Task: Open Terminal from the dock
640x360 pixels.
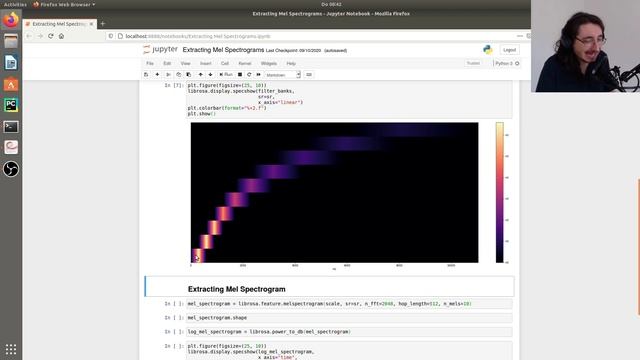Action: (11, 127)
